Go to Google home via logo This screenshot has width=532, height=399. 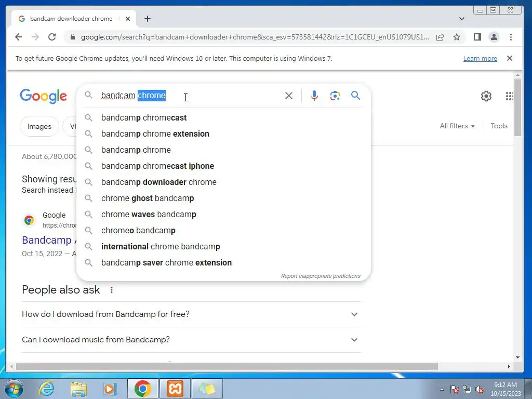44,96
